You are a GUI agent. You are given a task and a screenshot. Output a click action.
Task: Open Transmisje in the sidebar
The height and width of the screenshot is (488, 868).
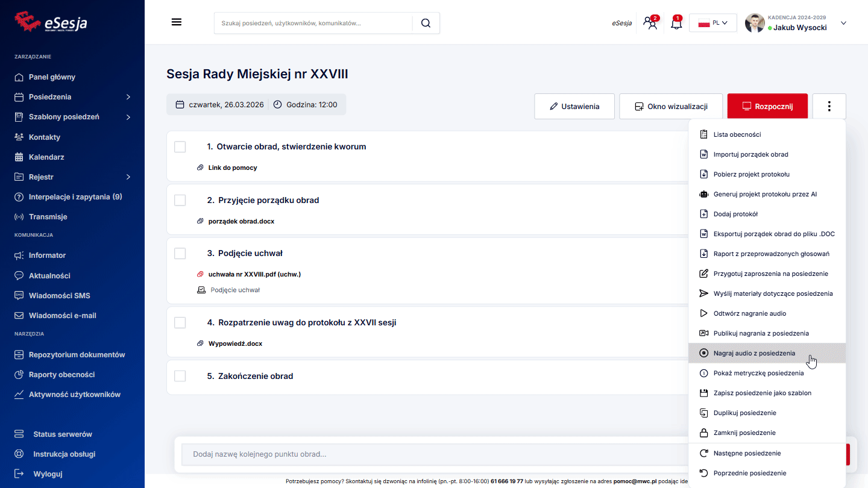pyautogui.click(x=48, y=217)
